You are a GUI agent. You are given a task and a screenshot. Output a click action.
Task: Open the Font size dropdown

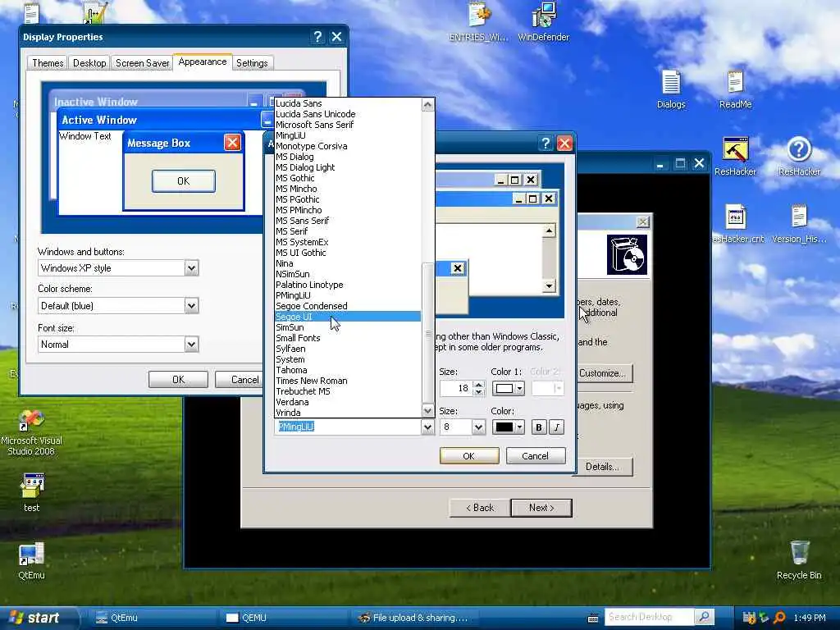(x=191, y=345)
